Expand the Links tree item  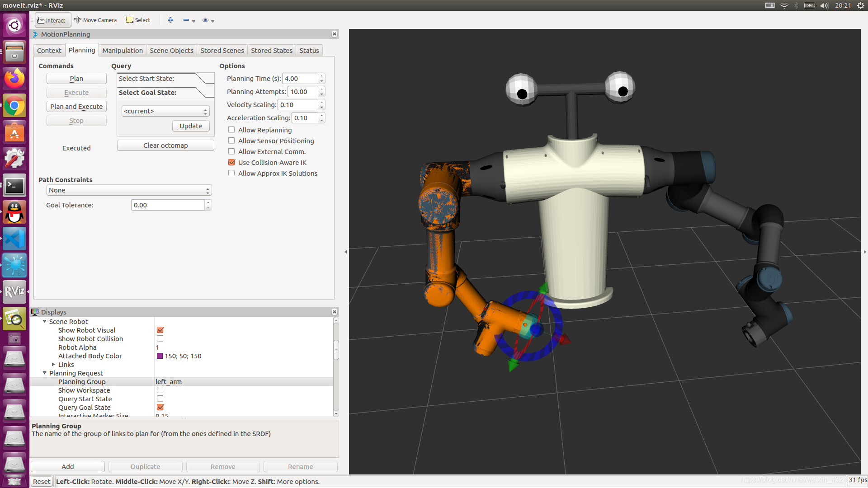click(x=53, y=365)
